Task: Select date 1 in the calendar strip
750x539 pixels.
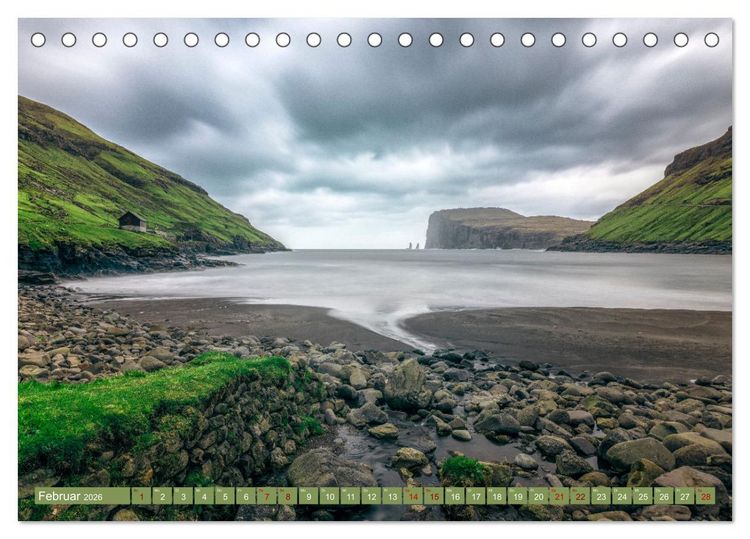Action: tap(141, 496)
